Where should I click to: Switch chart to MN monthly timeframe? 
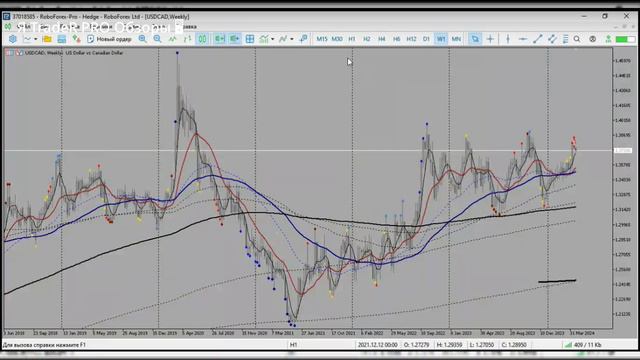[x=456, y=39]
